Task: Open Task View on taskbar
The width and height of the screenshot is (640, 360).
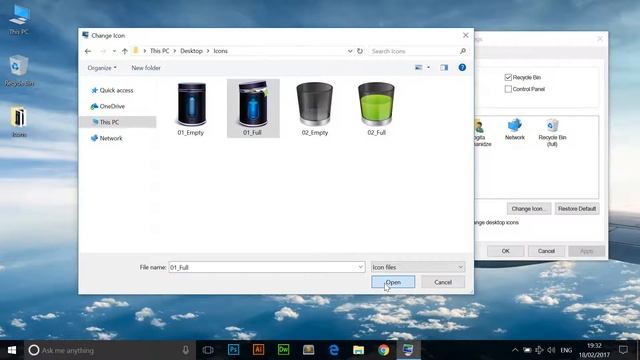Action: pyautogui.click(x=208, y=350)
